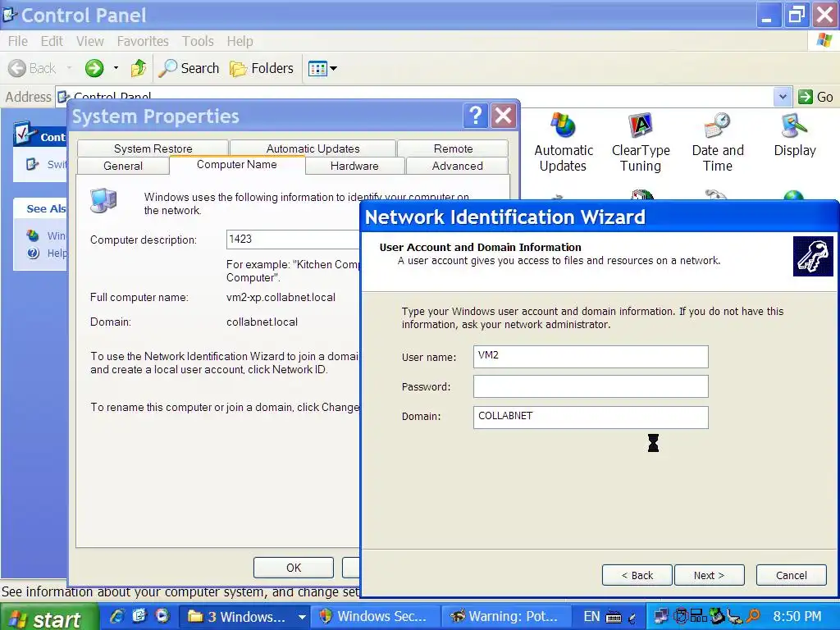Click the 'vm2-xp.collabnet.local' computer name text
840x630 pixels.
(x=281, y=297)
